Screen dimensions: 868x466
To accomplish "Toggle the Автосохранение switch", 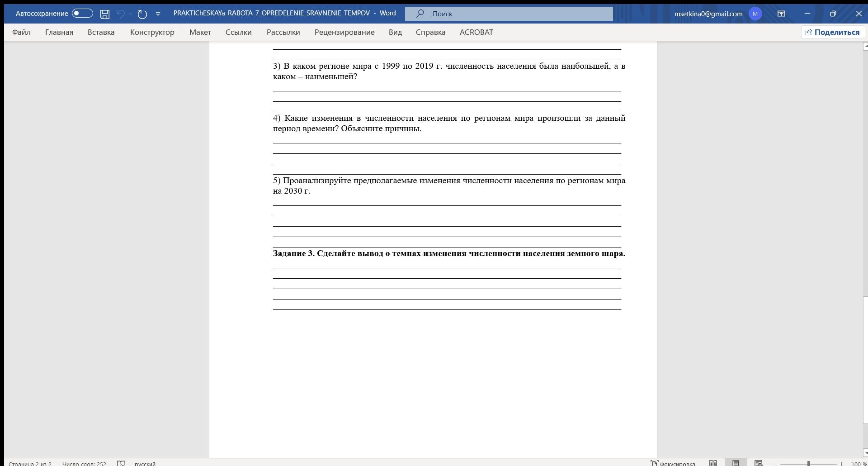I will click(x=82, y=14).
